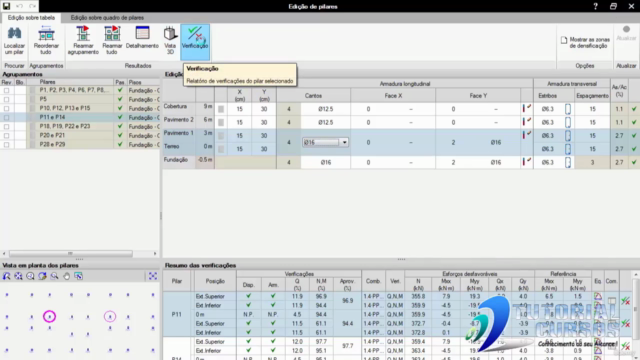Click the first zoom icon in the plan view toolbar
The width and height of the screenshot is (640, 360).
click(7, 276)
